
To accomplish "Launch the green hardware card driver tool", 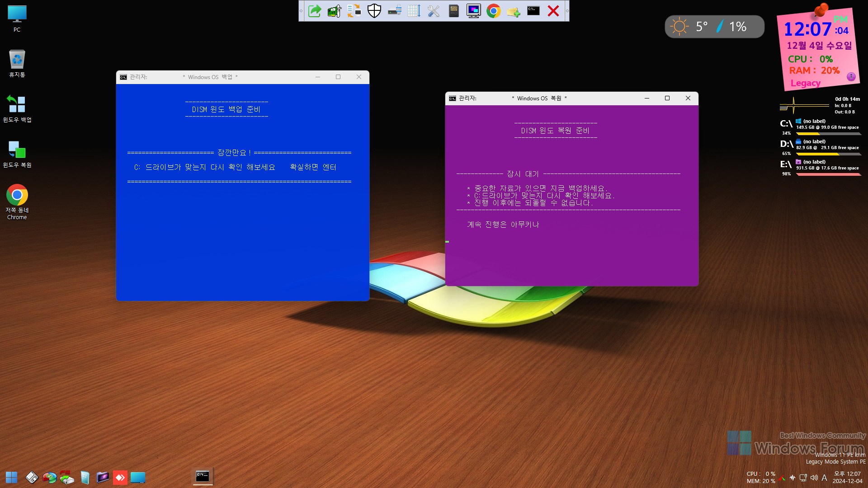I will (335, 11).
